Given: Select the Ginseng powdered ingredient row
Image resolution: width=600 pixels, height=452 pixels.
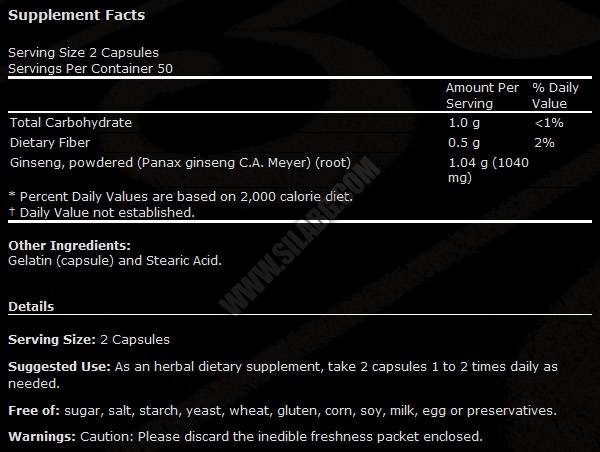Looking at the screenshot, I should coord(180,163).
